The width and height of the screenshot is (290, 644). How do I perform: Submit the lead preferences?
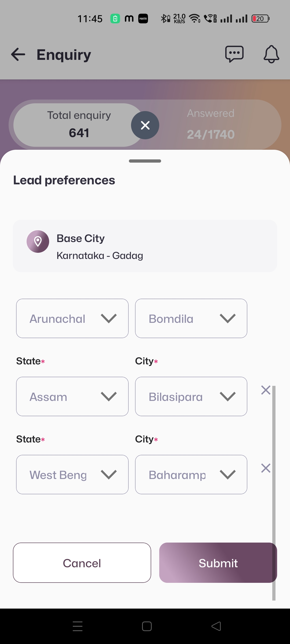click(x=218, y=563)
